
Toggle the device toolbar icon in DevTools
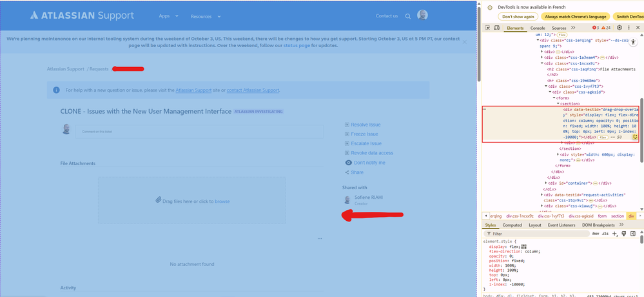coord(496,28)
